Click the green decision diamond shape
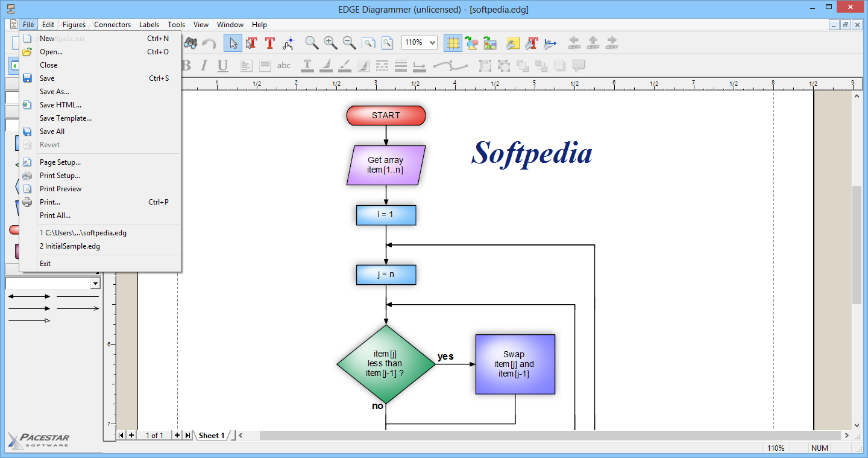 point(386,364)
